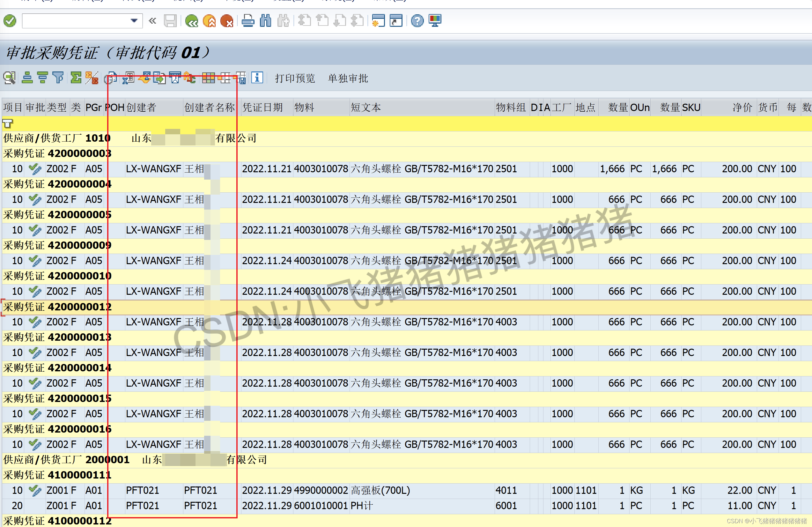The image size is (812, 527).
Task: Click the 打印预览 button
Action: [295, 78]
